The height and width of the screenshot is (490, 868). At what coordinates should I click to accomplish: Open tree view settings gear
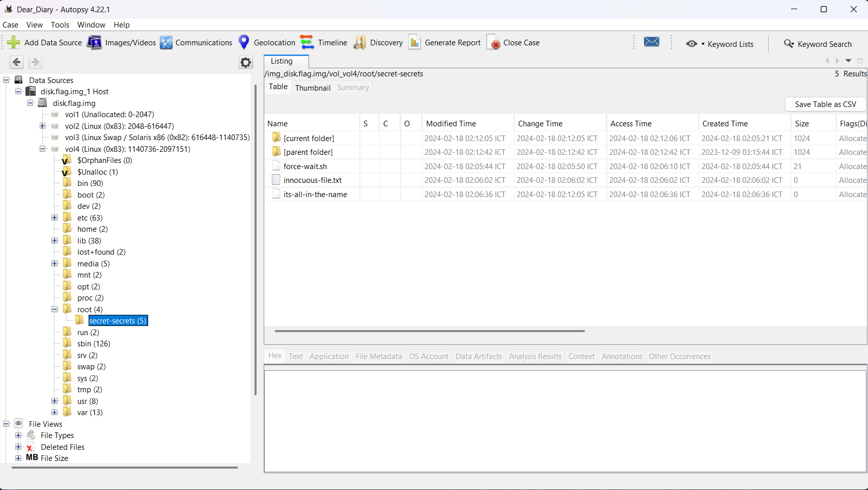(x=246, y=62)
